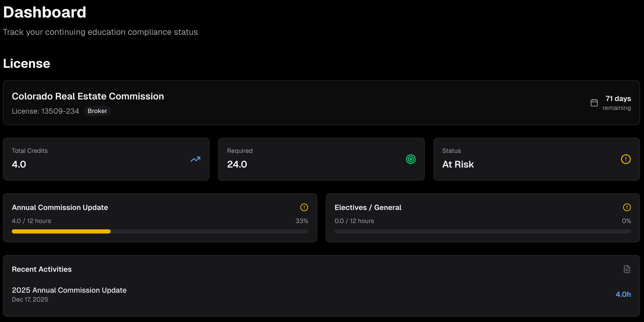Screen dimensions: 644x322
Task: Switch to the License section heading
Action: pos(26,63)
